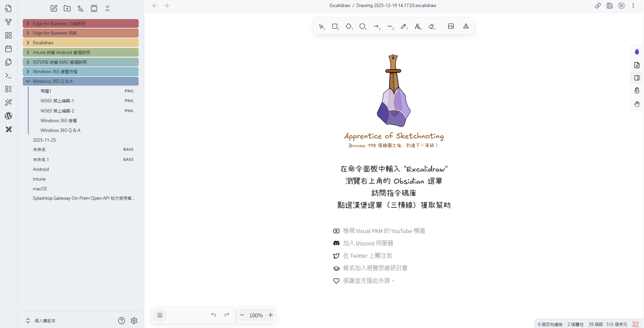Select the Text tool
The width and height of the screenshot is (644, 328).
(x=417, y=26)
